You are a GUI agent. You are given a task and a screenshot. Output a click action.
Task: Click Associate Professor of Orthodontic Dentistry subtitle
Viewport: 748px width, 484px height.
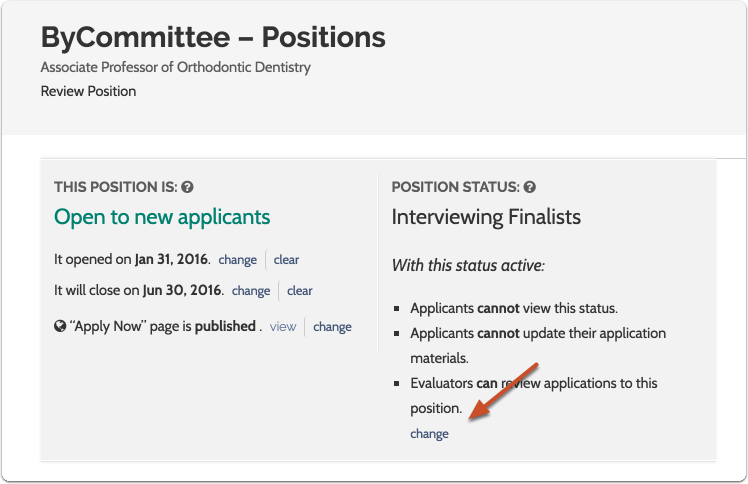(x=176, y=67)
